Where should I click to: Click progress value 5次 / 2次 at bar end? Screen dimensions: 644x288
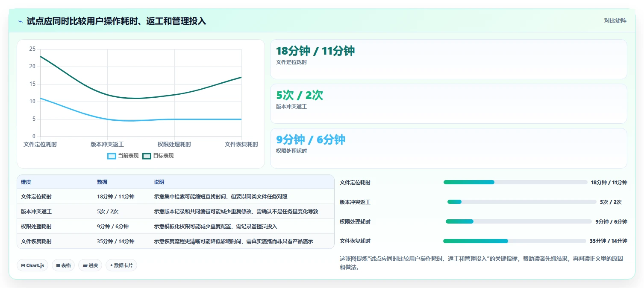coord(611,202)
